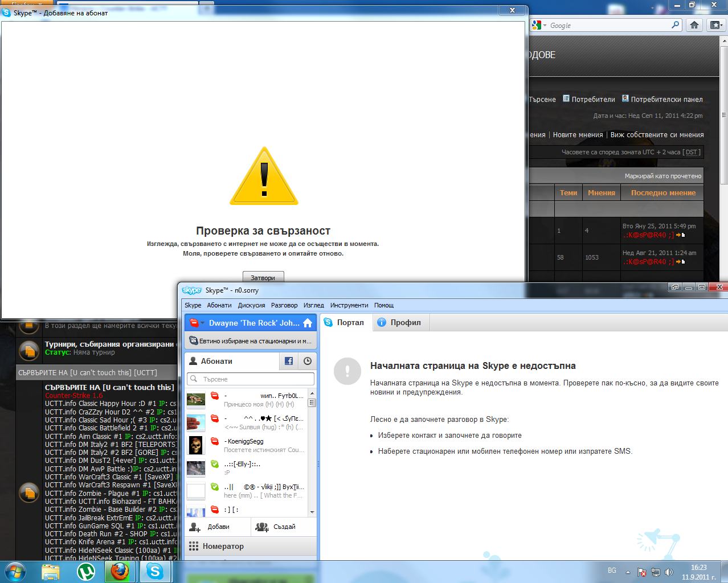Select contact ..::[-Elly-]::.. in list
The width and height of the screenshot is (728, 583).
[247, 468]
